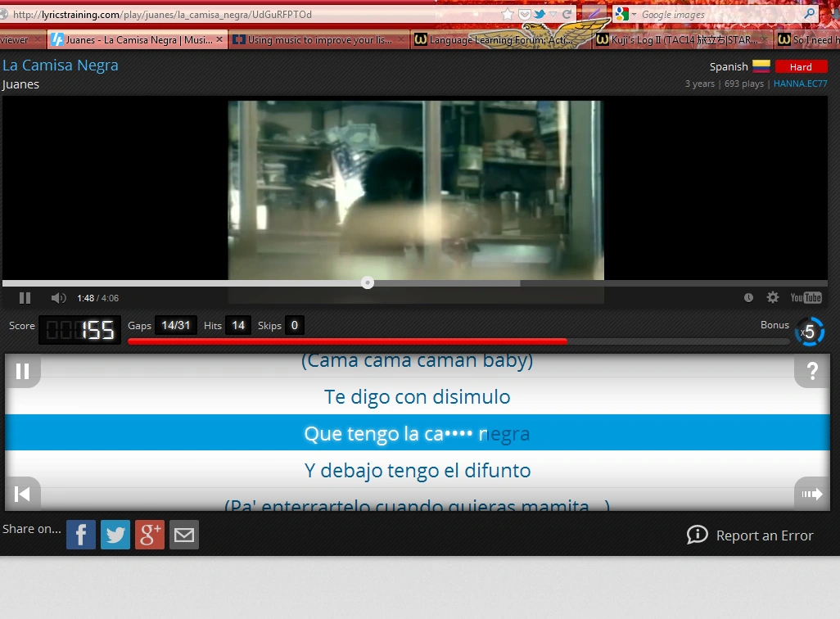Image resolution: width=840 pixels, height=619 pixels.
Task: Open the help question mark button
Action: [812, 371]
